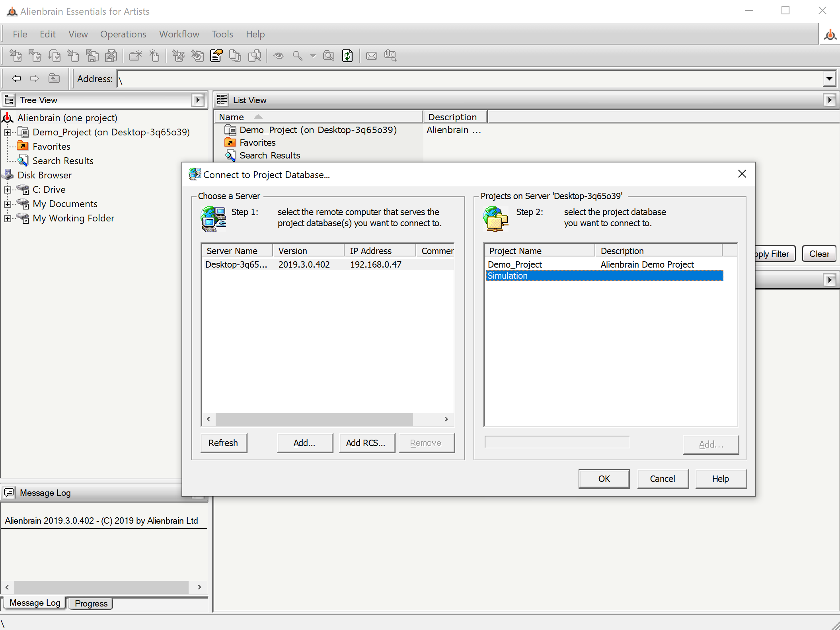Click the magnifier Search toolbar icon
This screenshot has height=630, width=840.
coord(297,56)
